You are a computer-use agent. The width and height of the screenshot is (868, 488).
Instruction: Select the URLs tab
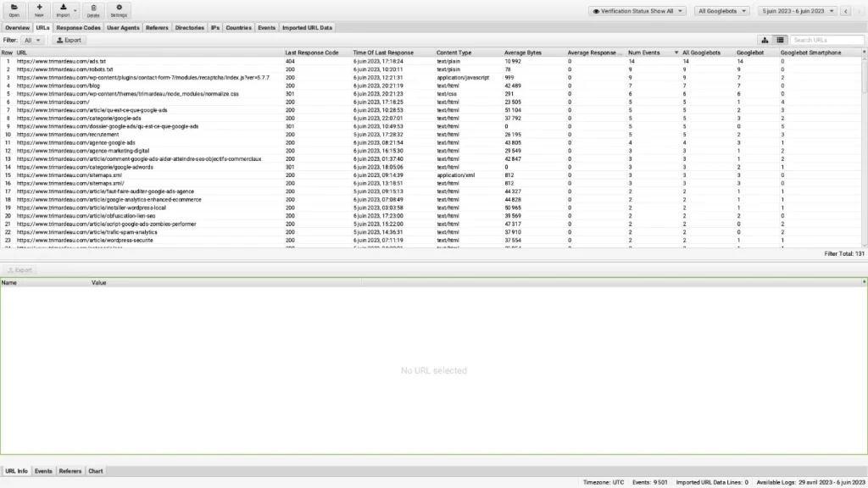click(x=42, y=28)
